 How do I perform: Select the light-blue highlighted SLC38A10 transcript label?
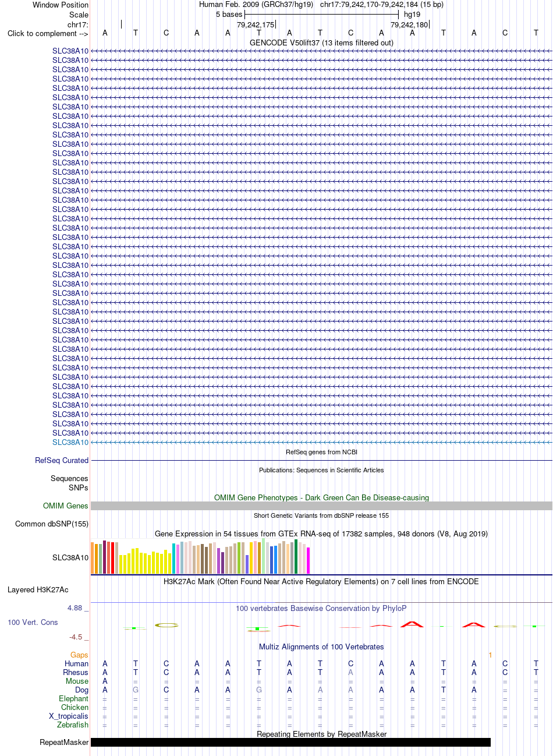click(70, 442)
